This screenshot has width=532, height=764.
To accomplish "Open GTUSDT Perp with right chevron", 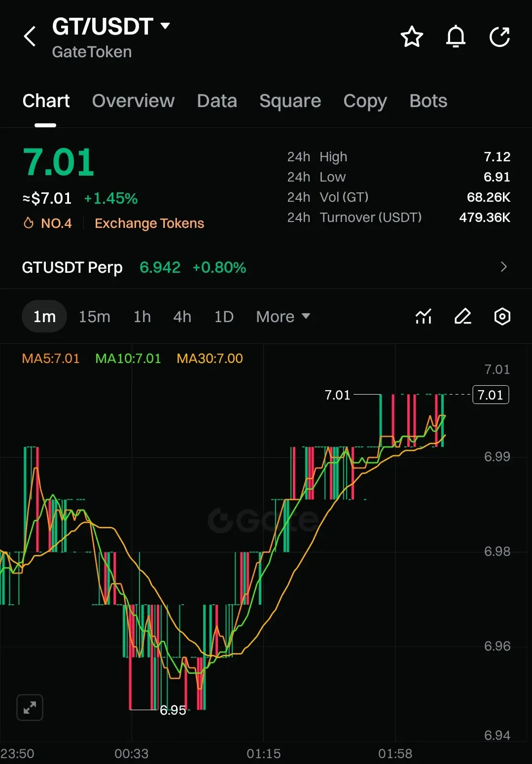I will pos(503,267).
